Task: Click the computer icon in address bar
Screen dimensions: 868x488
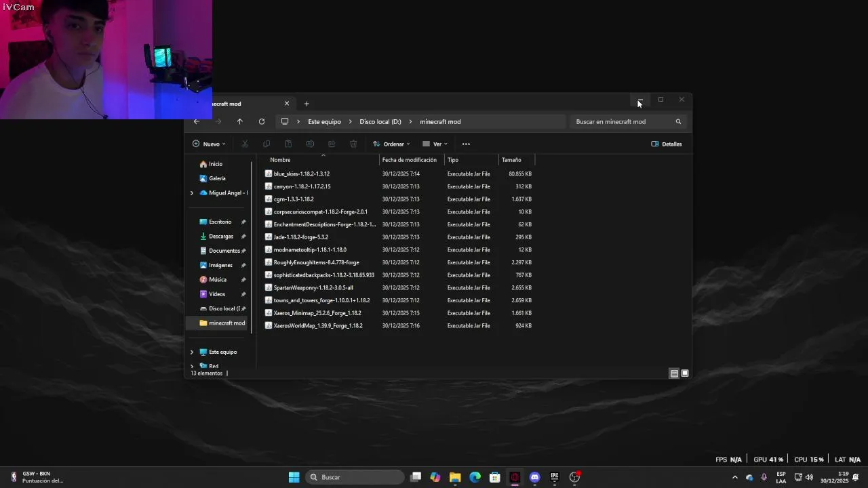Action: click(x=285, y=122)
